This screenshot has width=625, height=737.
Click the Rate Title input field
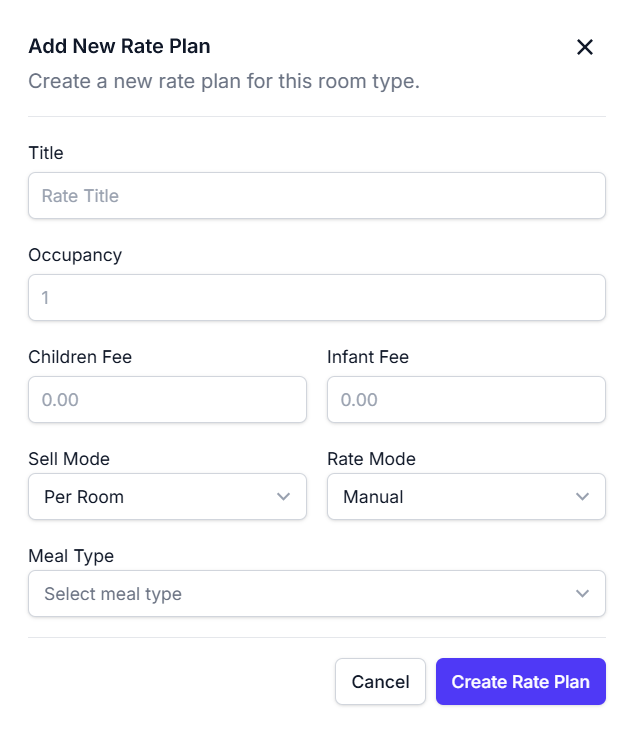(316, 196)
